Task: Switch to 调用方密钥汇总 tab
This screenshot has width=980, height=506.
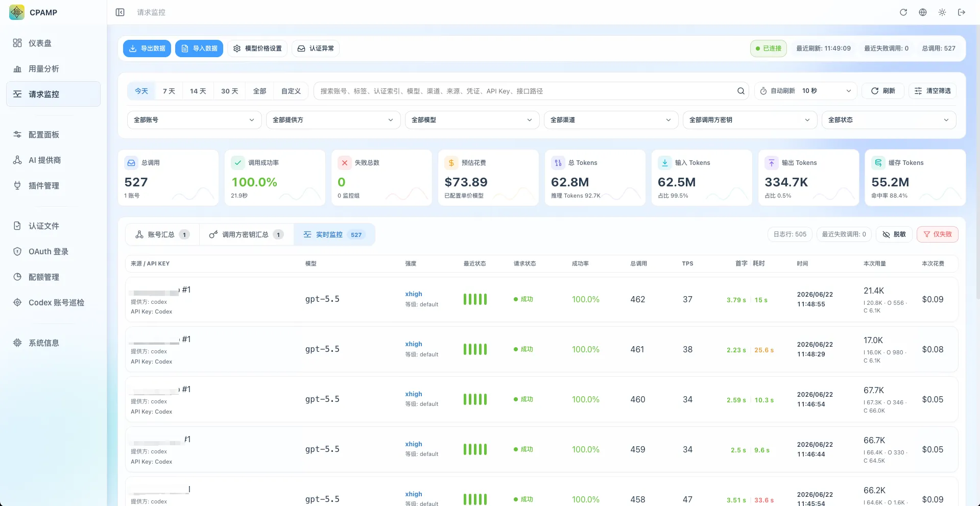Action: click(x=246, y=235)
